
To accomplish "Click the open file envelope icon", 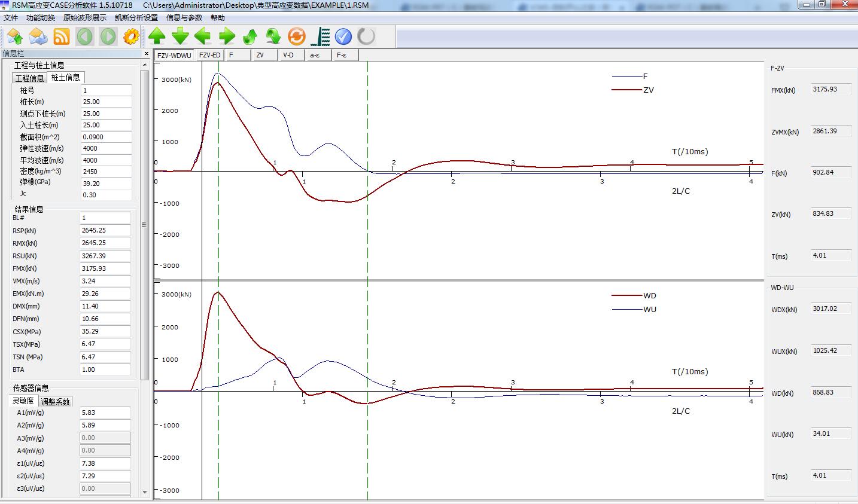I will pyautogui.click(x=38, y=37).
